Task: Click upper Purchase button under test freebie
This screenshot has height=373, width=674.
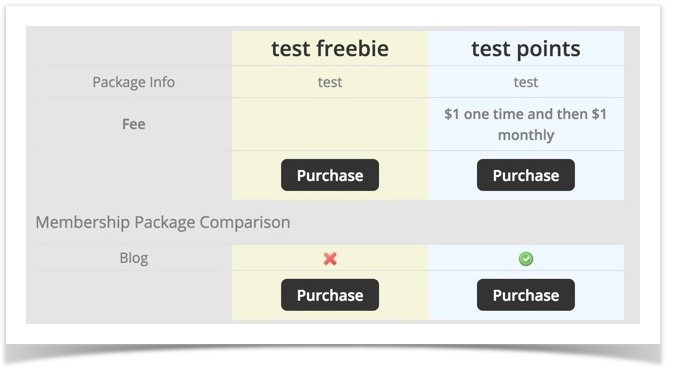Action: (x=330, y=175)
